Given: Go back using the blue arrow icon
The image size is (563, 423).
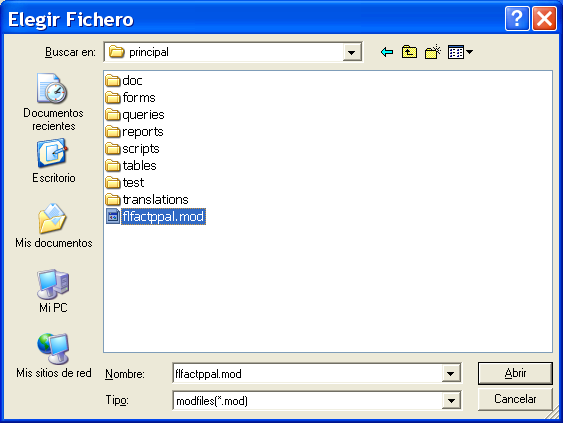Looking at the screenshot, I should pos(387,52).
